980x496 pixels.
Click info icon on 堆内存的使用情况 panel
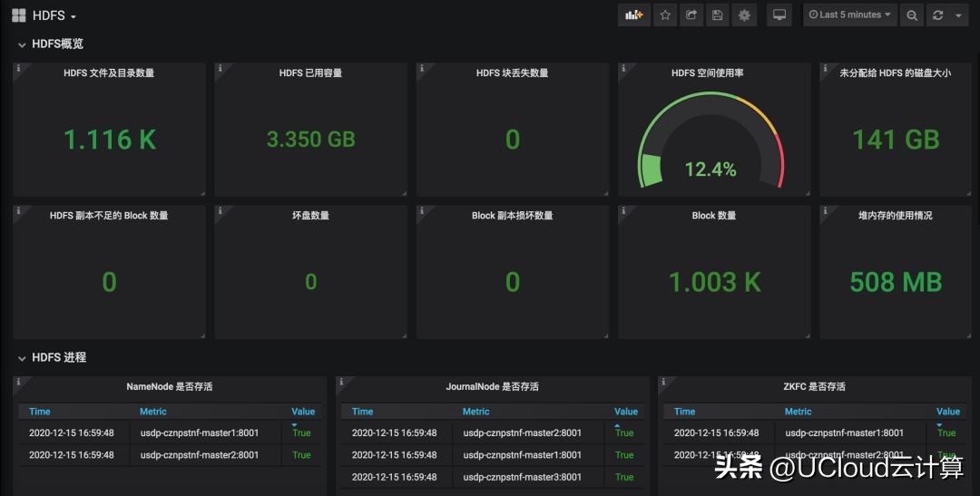pos(825,211)
